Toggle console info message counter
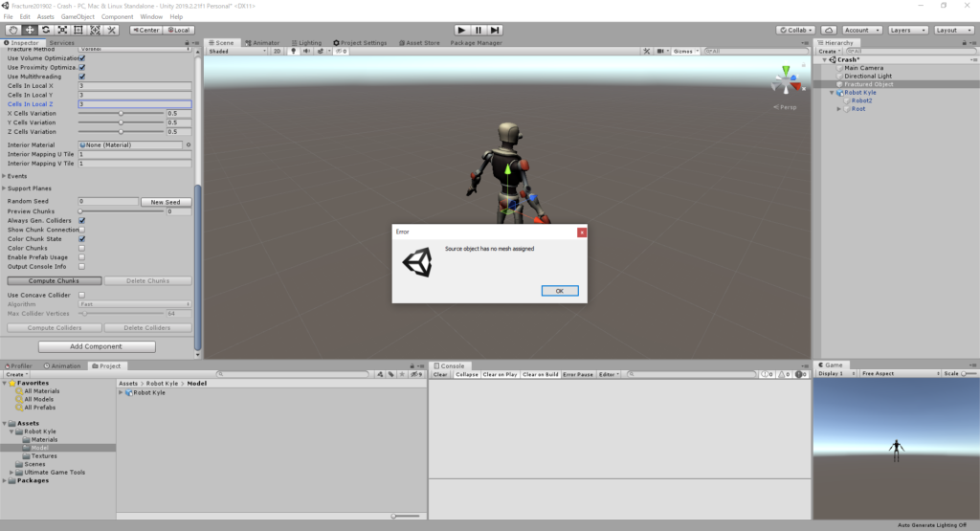 [768, 374]
